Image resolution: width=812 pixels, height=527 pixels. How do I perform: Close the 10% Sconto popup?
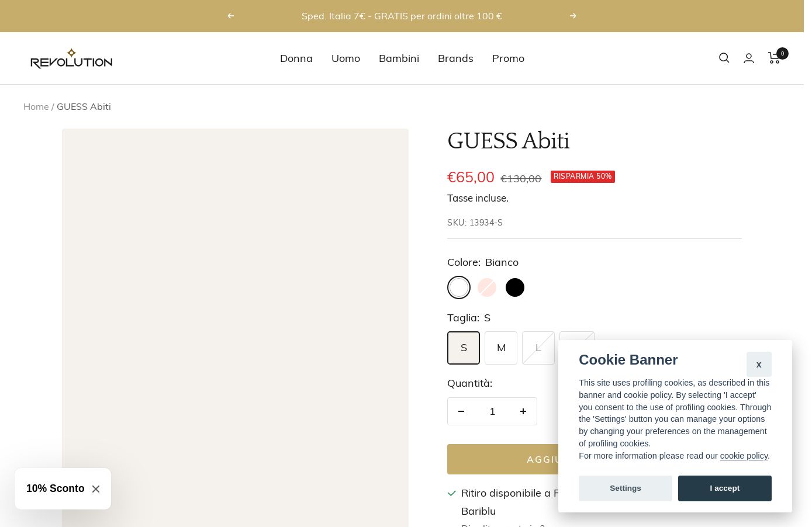click(x=96, y=489)
